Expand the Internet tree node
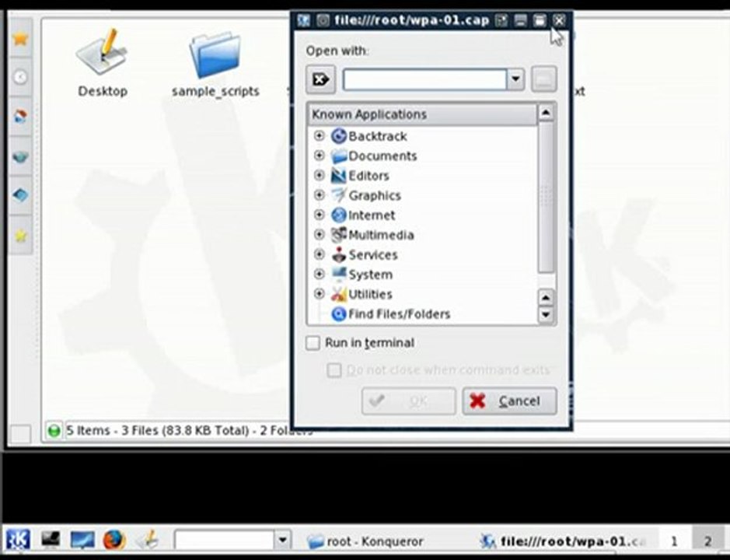This screenshot has height=560, width=730. click(x=320, y=215)
